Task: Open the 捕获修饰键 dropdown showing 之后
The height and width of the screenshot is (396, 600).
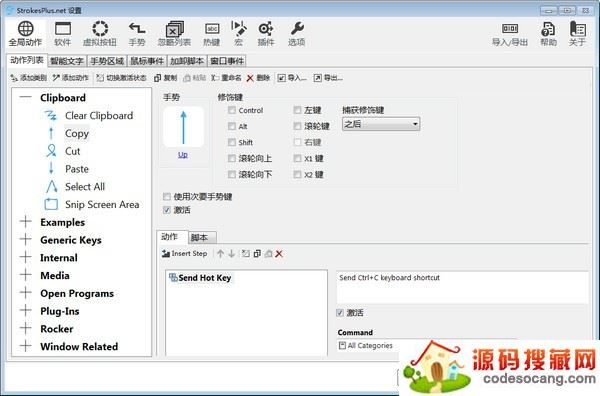Action: click(x=381, y=124)
